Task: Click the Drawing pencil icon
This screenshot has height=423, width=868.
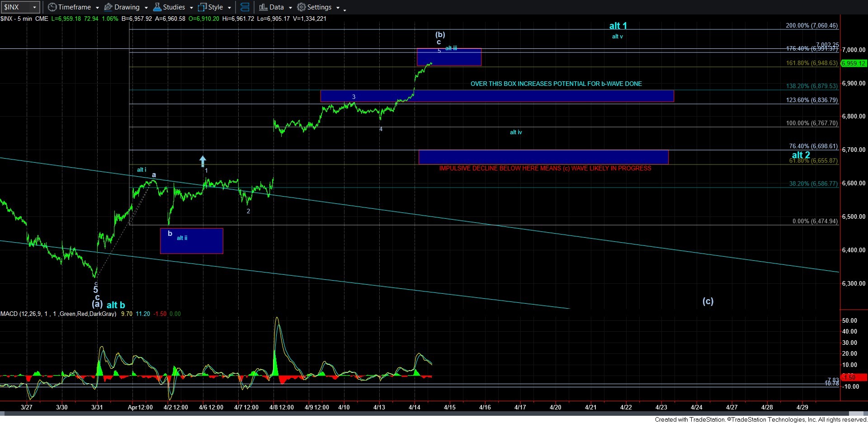Action: [x=108, y=7]
